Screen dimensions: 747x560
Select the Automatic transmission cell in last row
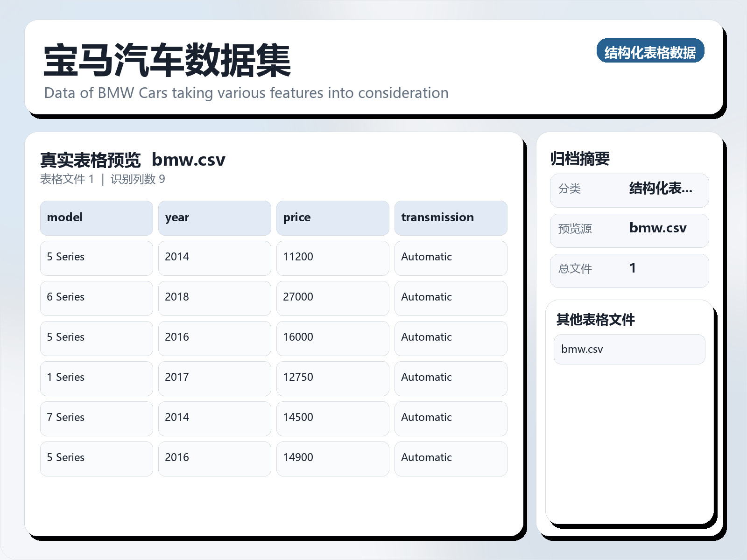tap(451, 458)
